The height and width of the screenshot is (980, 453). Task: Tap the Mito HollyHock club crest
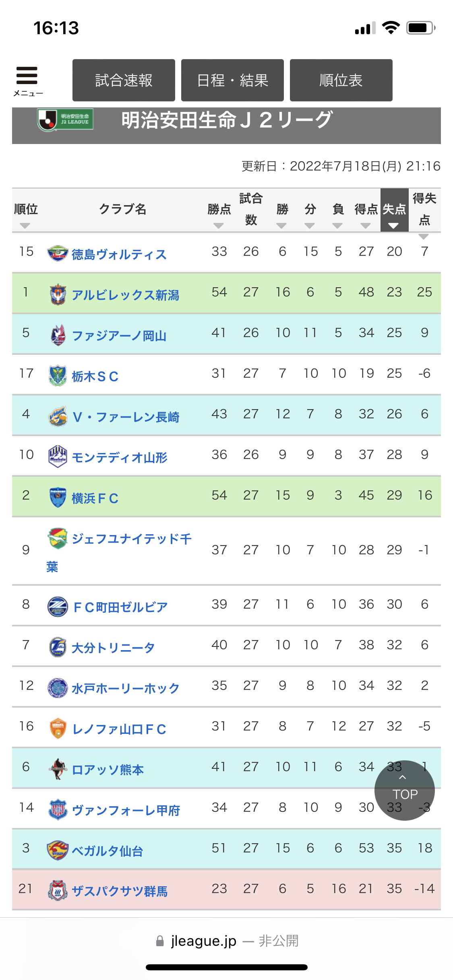[58, 688]
